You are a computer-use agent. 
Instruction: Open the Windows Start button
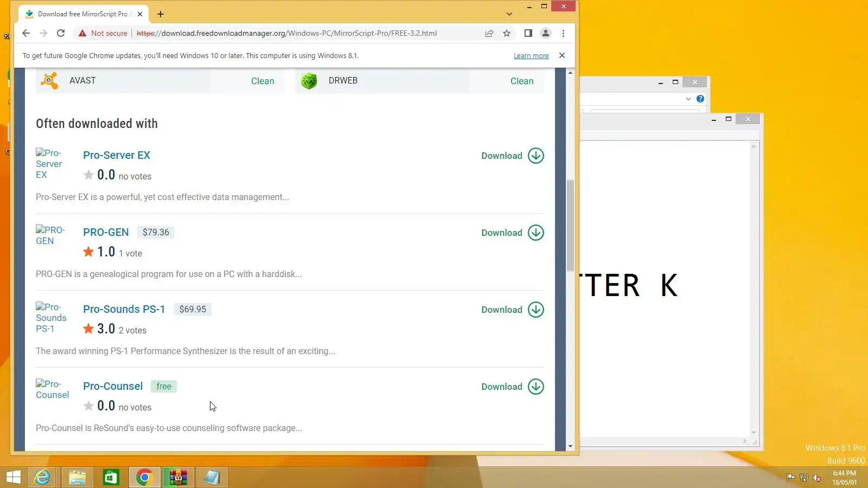(13, 477)
